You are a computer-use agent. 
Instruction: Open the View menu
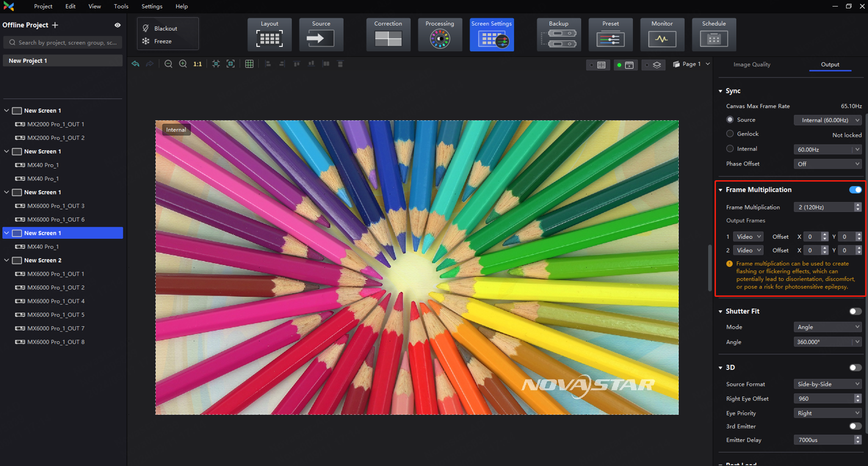tap(95, 6)
